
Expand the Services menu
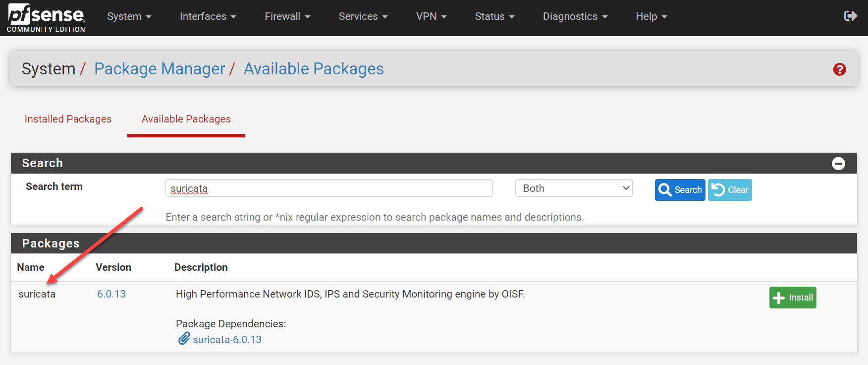(x=363, y=16)
